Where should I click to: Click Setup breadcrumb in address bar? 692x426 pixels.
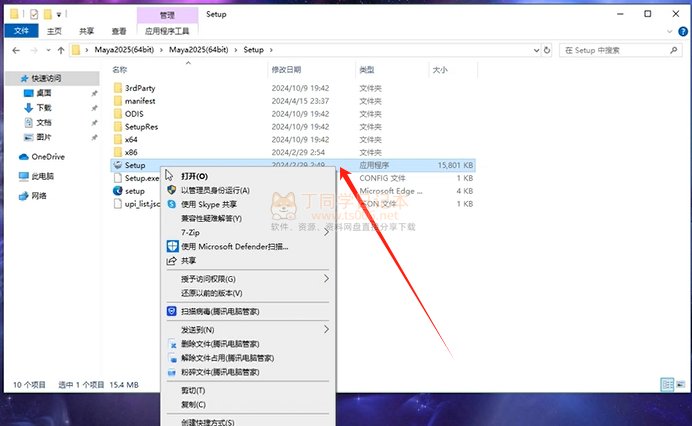253,50
